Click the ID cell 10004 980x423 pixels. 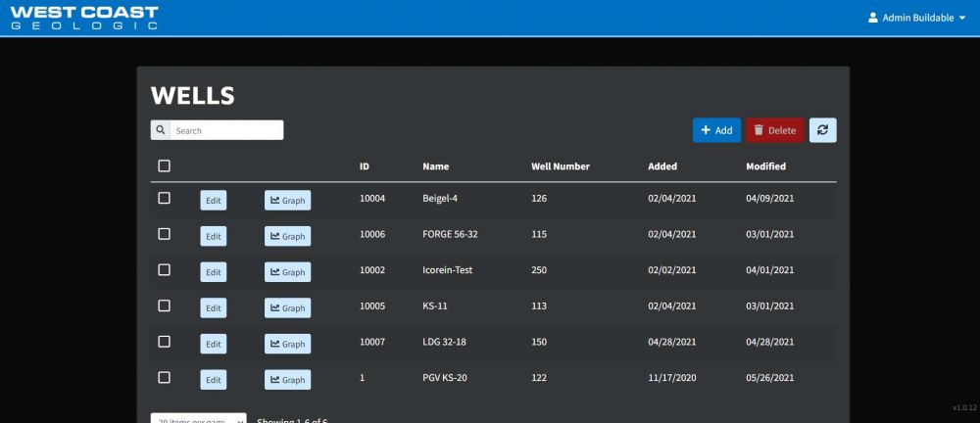pos(372,199)
